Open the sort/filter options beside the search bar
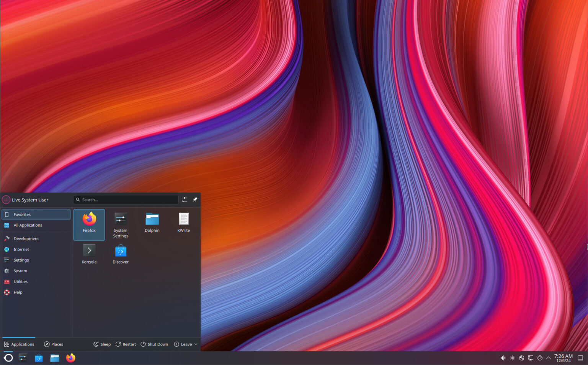 pos(184,199)
